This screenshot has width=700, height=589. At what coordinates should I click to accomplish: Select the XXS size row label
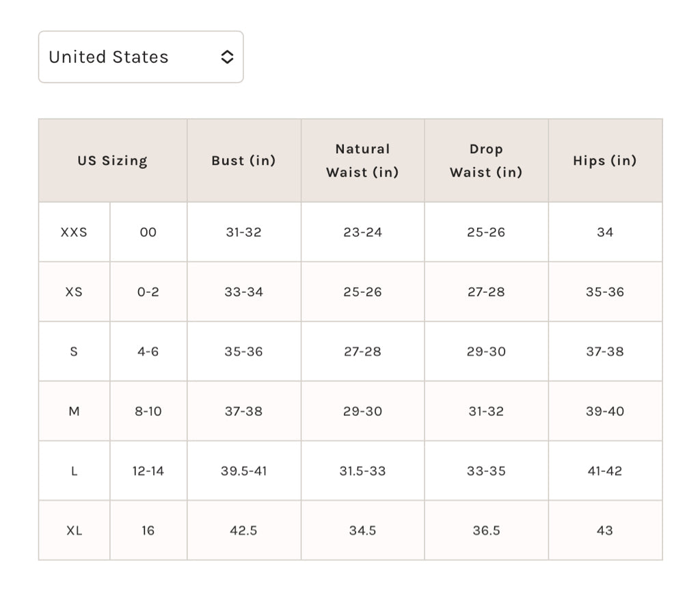pos(74,232)
